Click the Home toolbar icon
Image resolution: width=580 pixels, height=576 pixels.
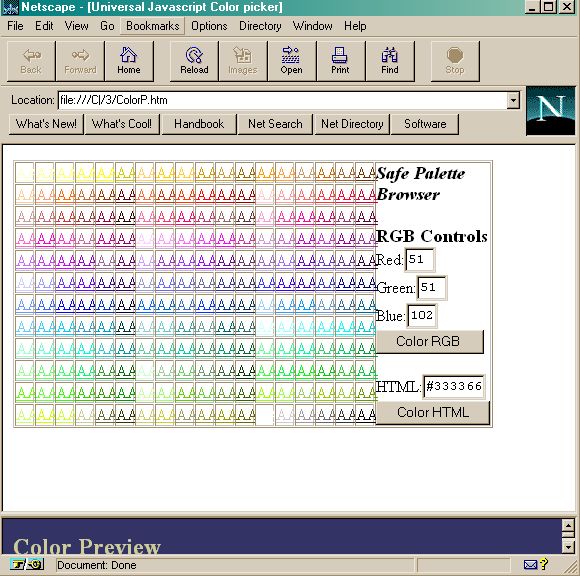point(129,61)
